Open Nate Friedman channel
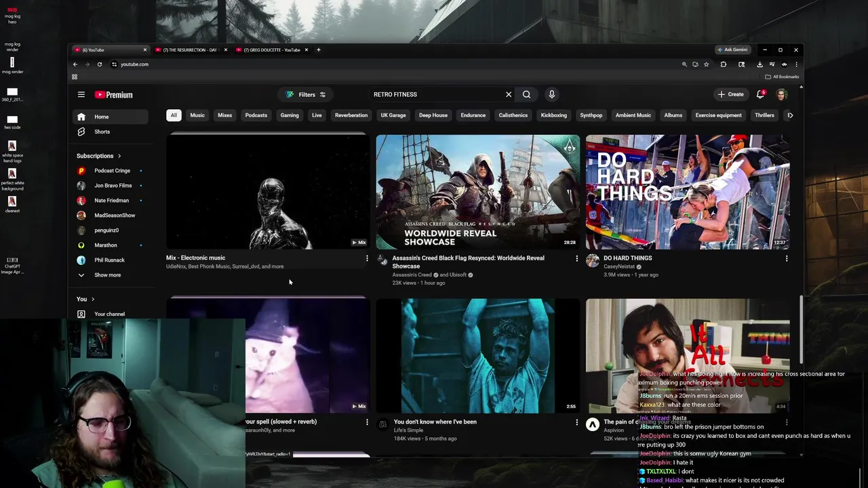The height and width of the screenshot is (488, 868). [111, 201]
